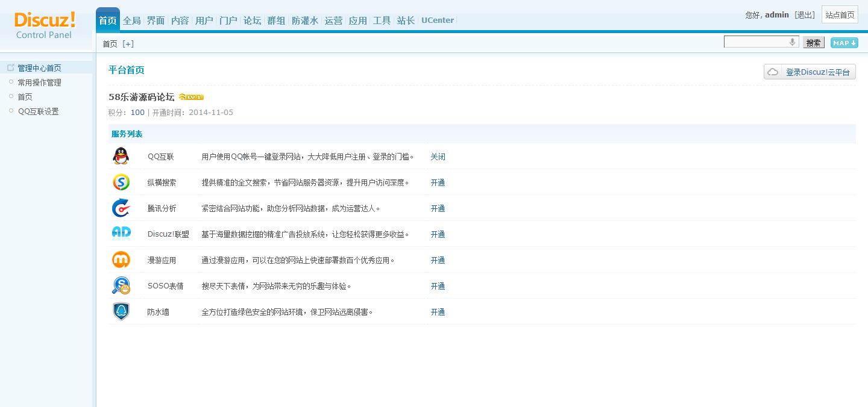Click the 漫游应用 orange icon
This screenshot has height=407, width=868.
pos(121,259)
